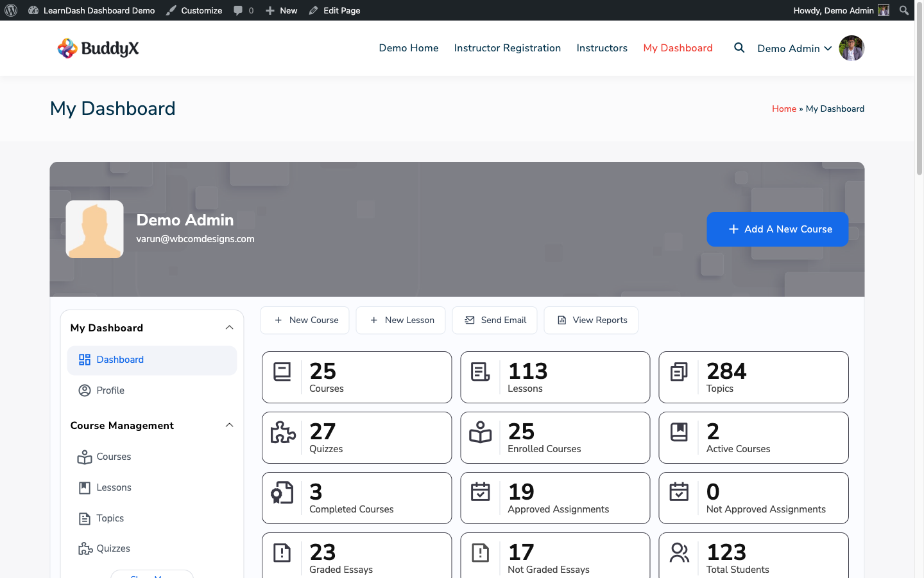
Task: Open the Demo Admin dropdown menu
Action: click(x=794, y=48)
